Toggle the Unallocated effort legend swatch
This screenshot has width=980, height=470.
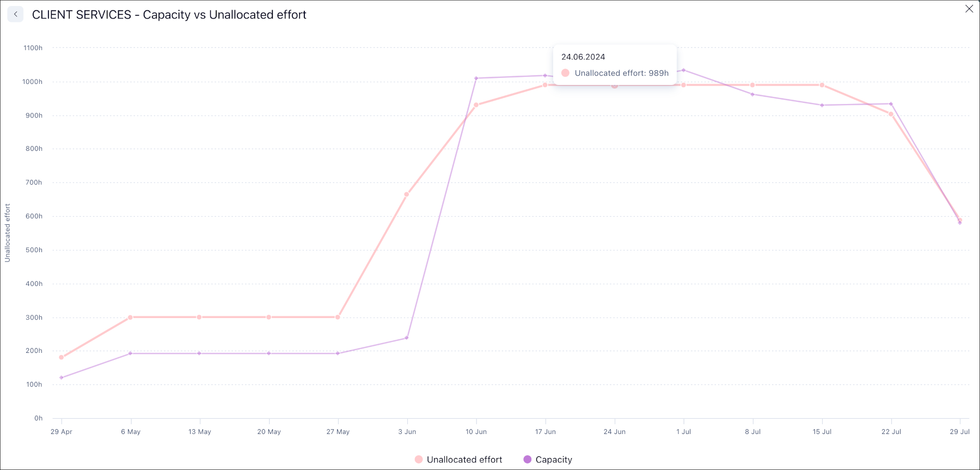click(x=418, y=459)
